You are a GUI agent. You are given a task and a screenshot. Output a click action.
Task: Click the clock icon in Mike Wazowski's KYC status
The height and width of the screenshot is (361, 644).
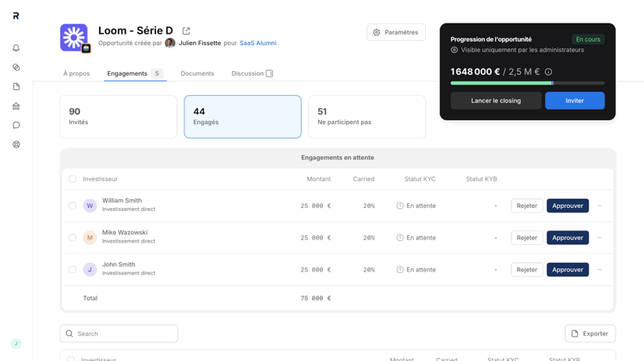point(400,238)
